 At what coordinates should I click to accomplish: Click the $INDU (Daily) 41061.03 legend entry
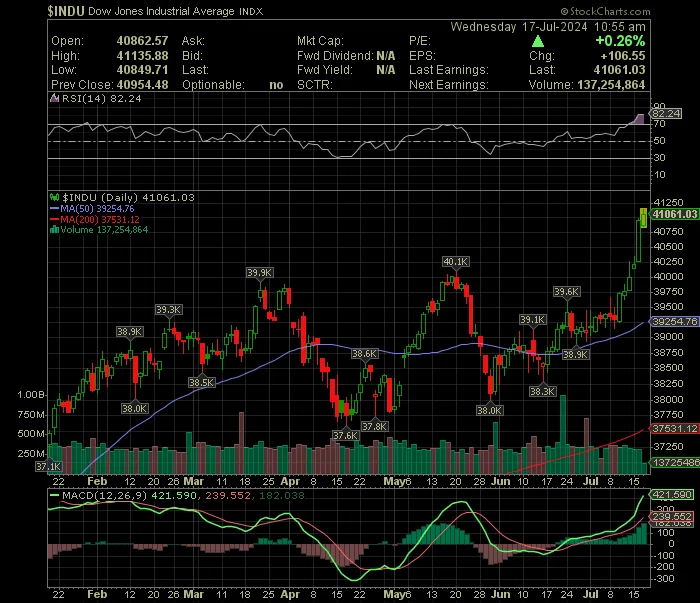[x=128, y=197]
